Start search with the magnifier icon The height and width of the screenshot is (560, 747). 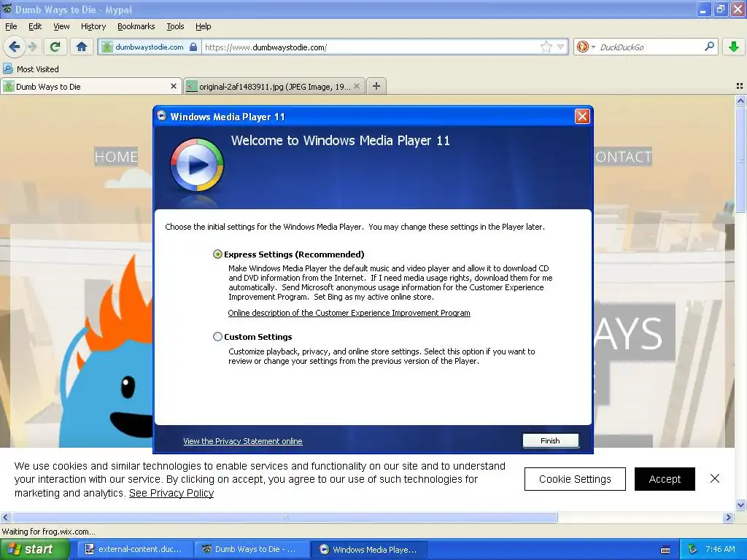[709, 47]
